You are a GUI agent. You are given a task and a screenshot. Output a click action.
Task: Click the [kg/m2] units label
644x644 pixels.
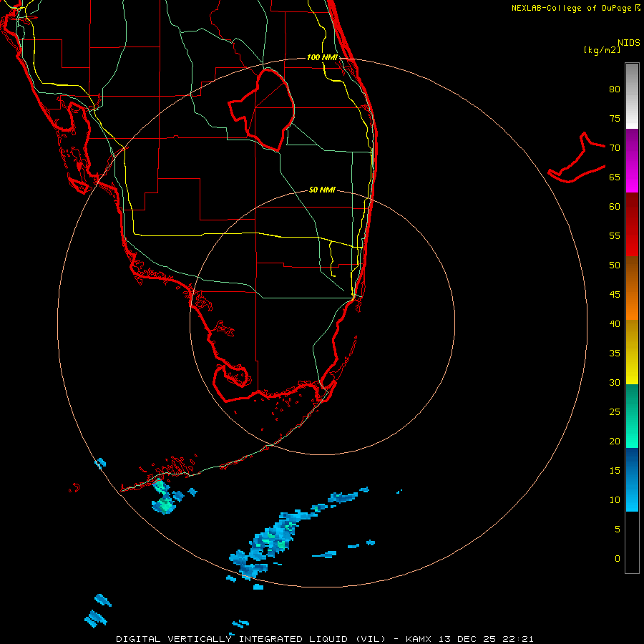click(x=602, y=50)
